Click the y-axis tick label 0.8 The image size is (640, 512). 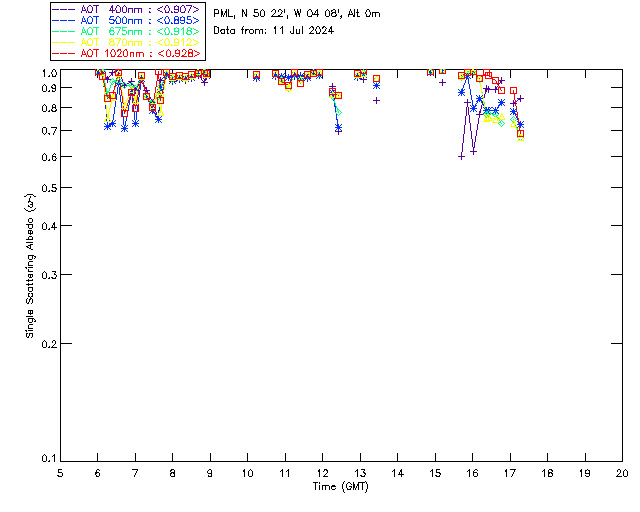(49, 108)
